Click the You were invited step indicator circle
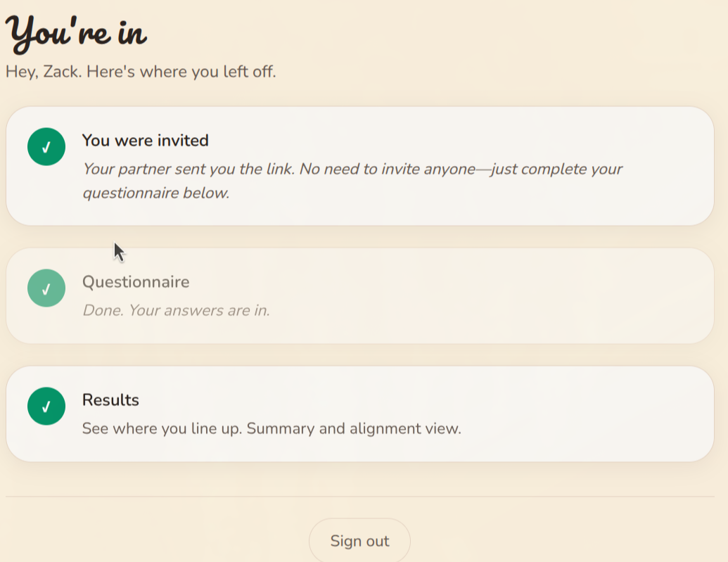728x562 pixels. pyautogui.click(x=46, y=146)
